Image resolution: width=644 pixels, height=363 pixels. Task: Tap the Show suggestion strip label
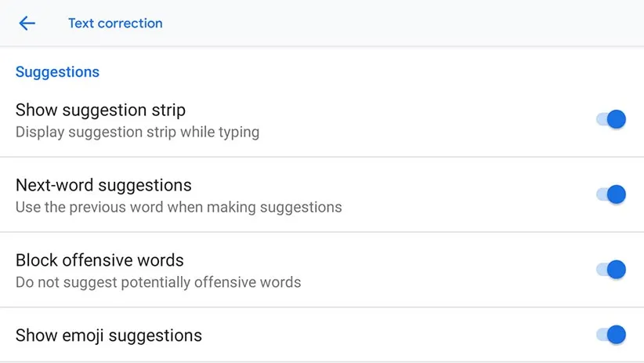(x=100, y=110)
